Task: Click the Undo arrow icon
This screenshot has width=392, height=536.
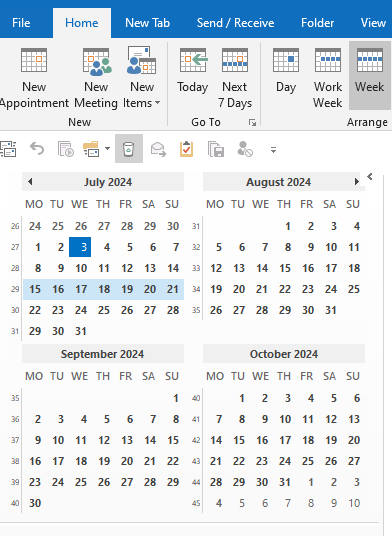Action: (37, 149)
